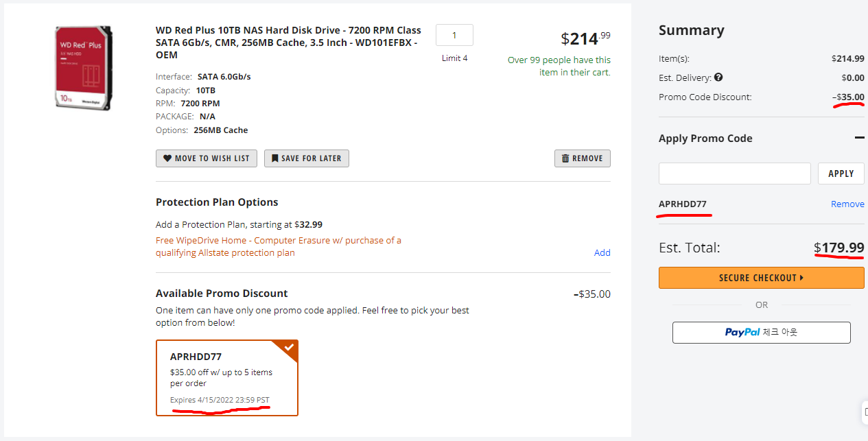Screen dimensions: 868x441
Task: Click the "N/A" package value
Action: (x=207, y=117)
